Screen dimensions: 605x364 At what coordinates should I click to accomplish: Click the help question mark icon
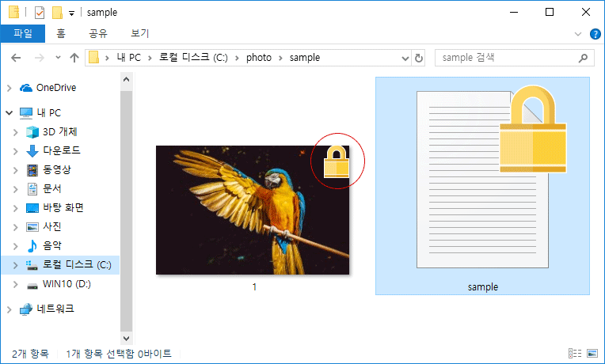[595, 34]
